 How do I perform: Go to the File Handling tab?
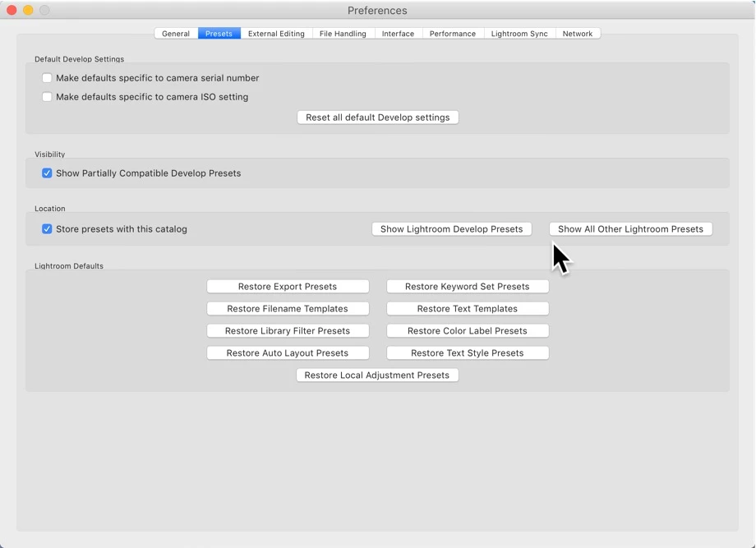[343, 34]
